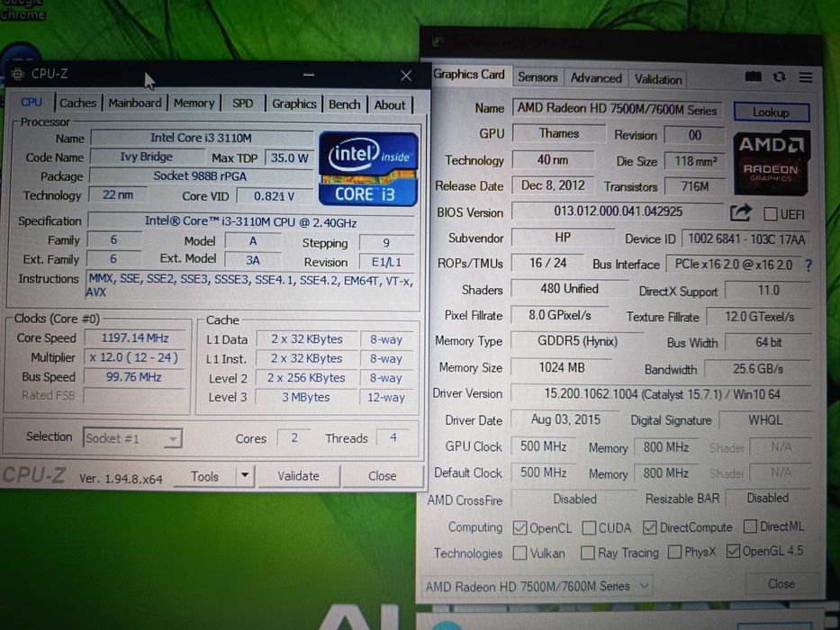
Task: Click the GPU-Z refresh icon
Action: (780, 77)
